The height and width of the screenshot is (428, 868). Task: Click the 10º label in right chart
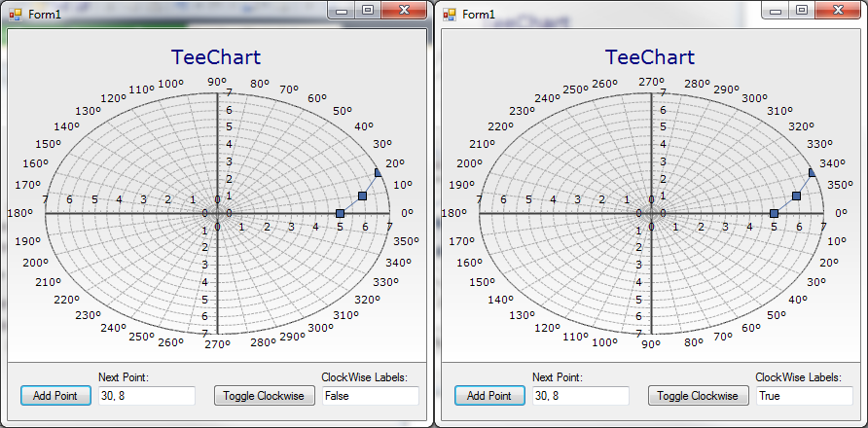(x=837, y=241)
